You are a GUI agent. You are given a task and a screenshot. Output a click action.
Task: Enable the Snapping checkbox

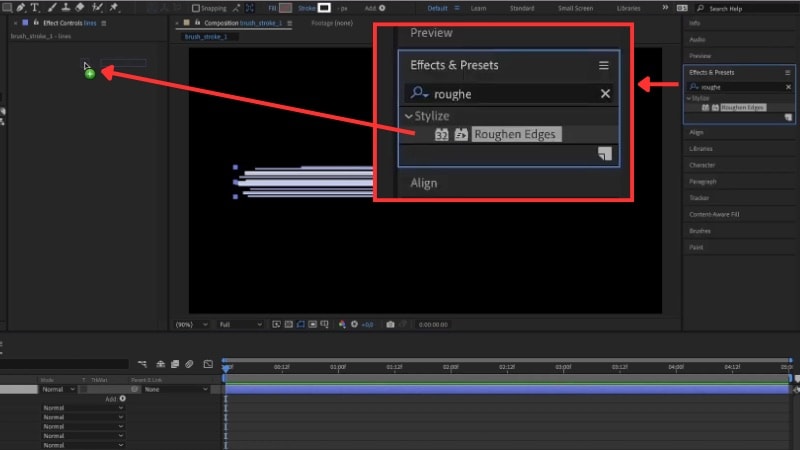tap(196, 8)
